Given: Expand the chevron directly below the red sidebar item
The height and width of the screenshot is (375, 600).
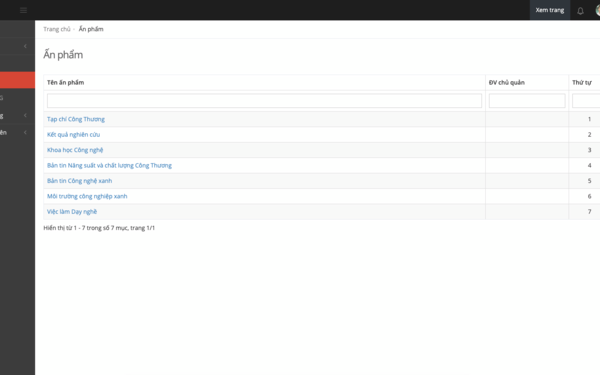Looking at the screenshot, I should [x=25, y=115].
